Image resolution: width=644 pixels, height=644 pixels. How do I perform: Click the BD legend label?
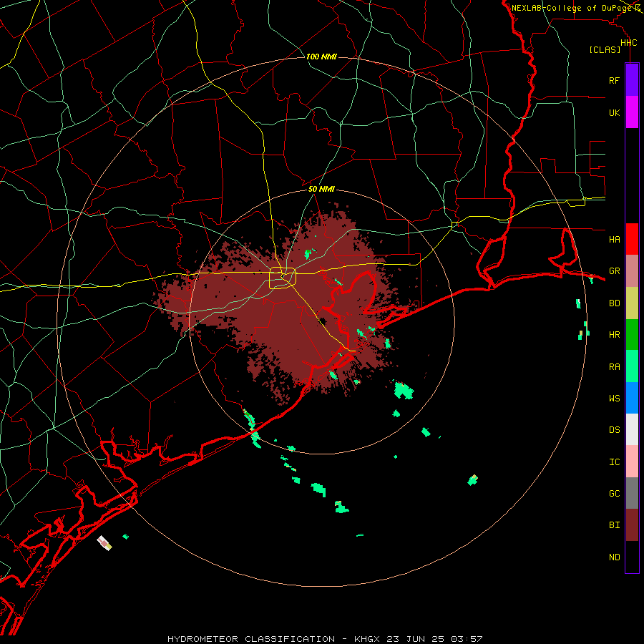(614, 303)
